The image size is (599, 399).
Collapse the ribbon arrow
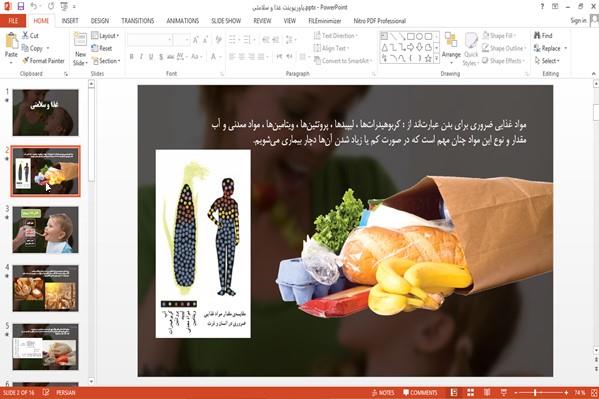594,73
